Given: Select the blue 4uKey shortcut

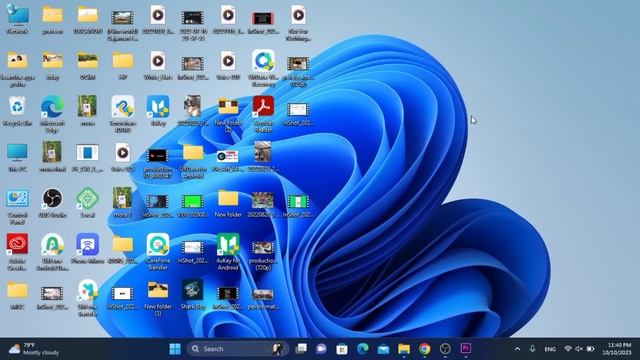Looking at the screenshot, I should [158, 110].
